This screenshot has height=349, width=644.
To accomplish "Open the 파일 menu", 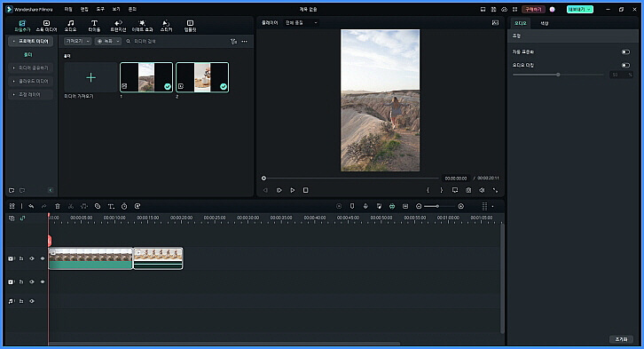I will (x=68, y=9).
